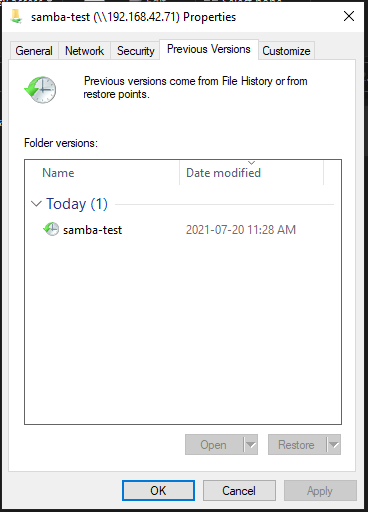Click the large Previous Versions clock icon
The image size is (368, 512).
[40, 90]
